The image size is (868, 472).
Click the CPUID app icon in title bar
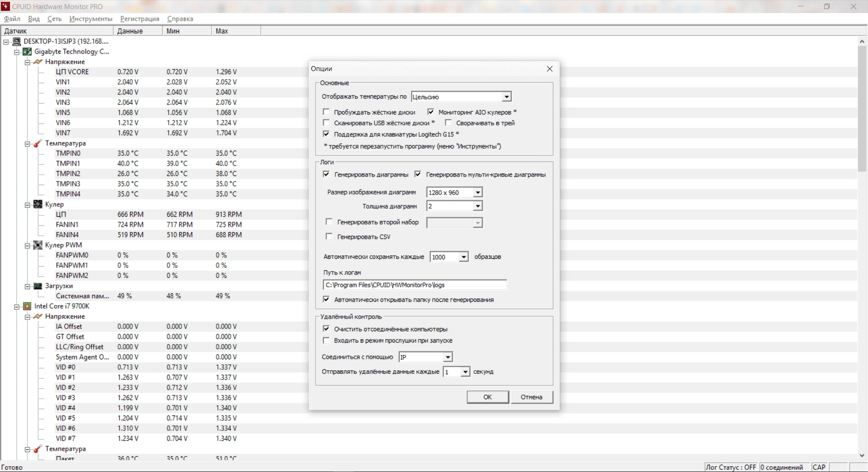coord(6,6)
